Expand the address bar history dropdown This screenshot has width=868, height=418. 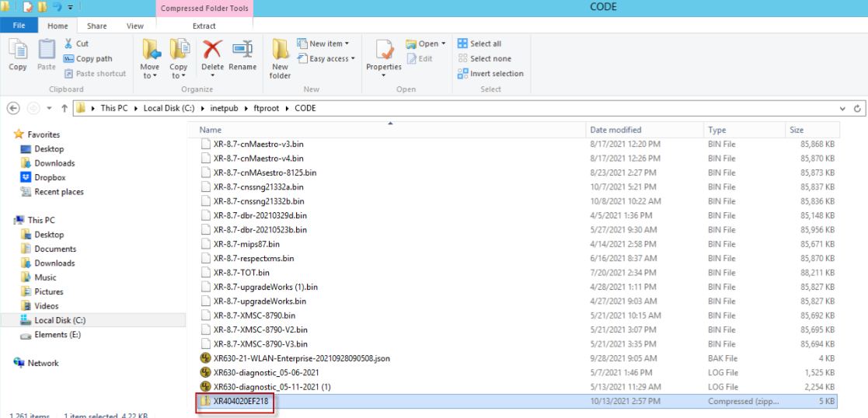842,109
